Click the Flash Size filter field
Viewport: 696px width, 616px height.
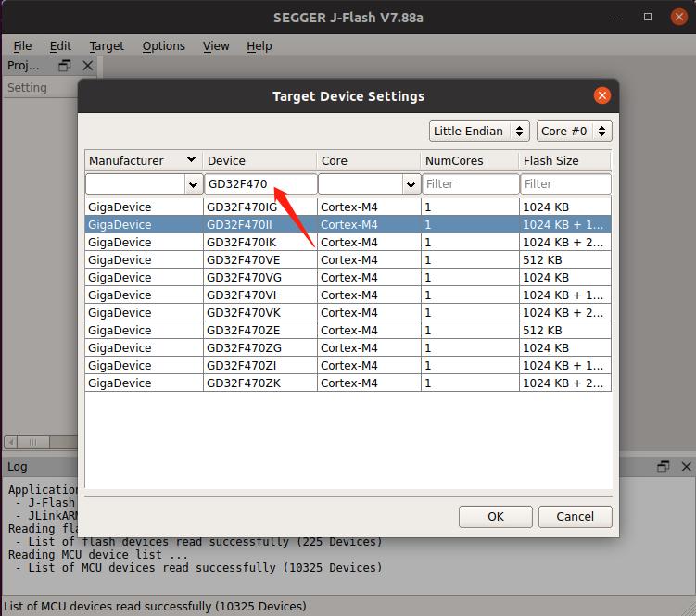pos(565,184)
